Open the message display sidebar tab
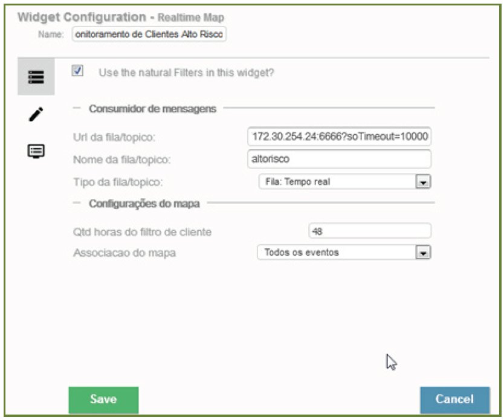 [x=36, y=151]
